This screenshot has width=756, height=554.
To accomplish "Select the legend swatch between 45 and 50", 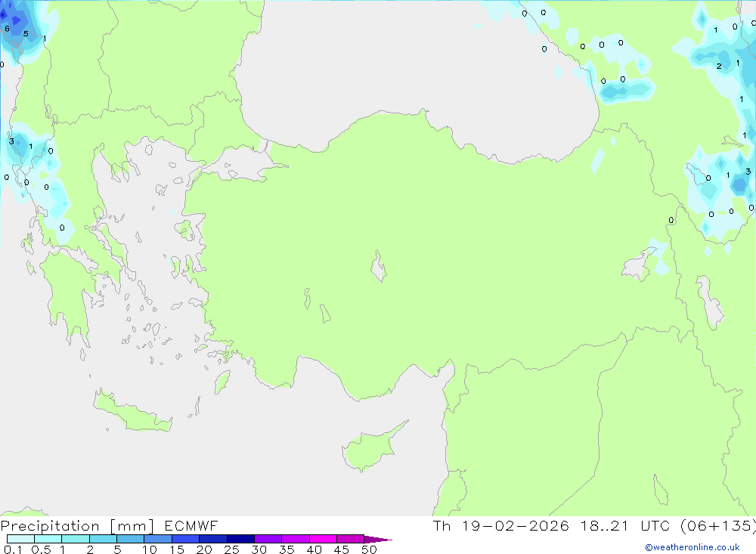I will pyautogui.click(x=351, y=539).
